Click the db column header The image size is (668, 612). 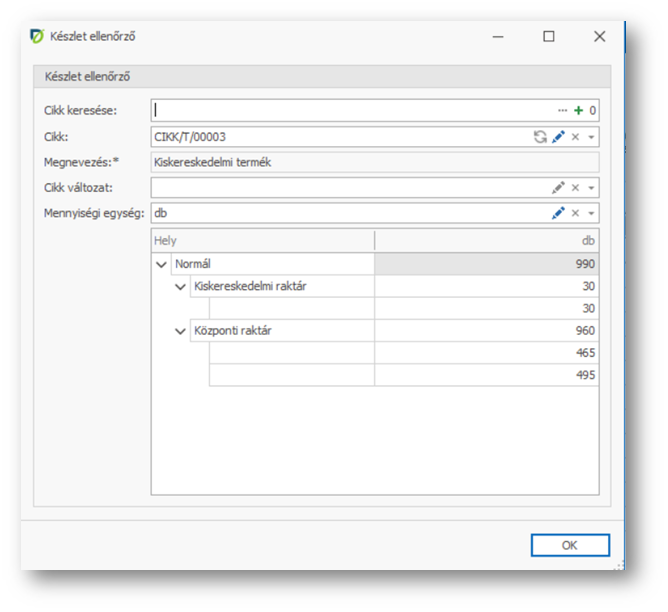[x=487, y=241]
